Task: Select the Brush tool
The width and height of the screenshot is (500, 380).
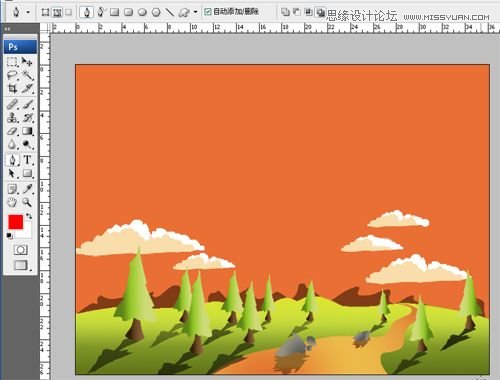Action: coord(27,105)
